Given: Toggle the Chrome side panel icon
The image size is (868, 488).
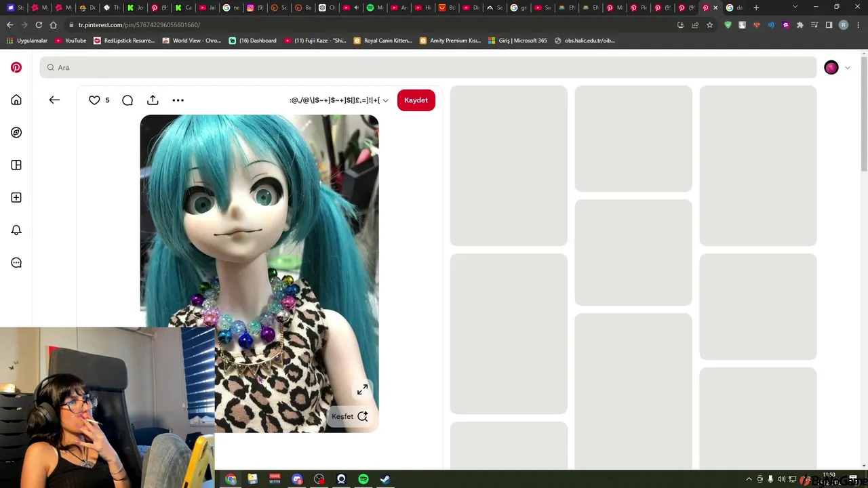Looking at the screenshot, I should [829, 25].
